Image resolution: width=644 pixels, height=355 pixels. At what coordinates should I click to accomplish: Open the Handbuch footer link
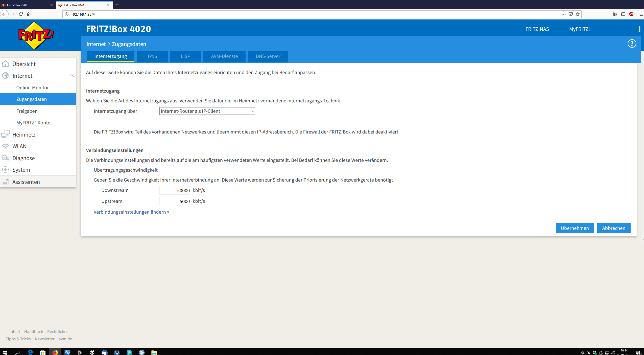click(x=34, y=331)
